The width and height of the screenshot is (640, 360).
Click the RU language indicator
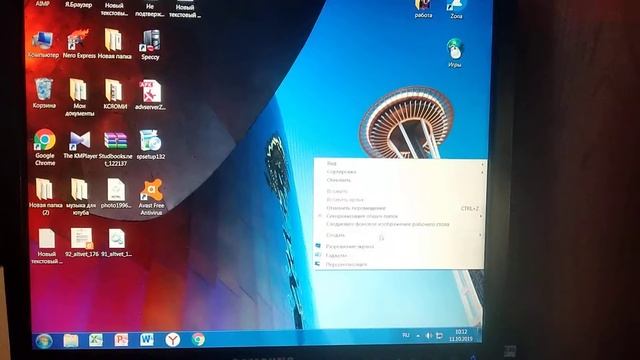pyautogui.click(x=406, y=336)
